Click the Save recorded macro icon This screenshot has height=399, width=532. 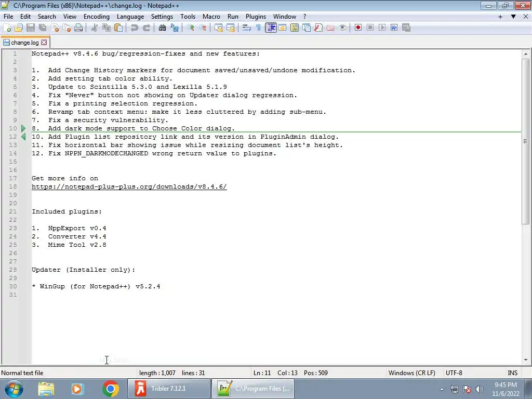point(406,28)
